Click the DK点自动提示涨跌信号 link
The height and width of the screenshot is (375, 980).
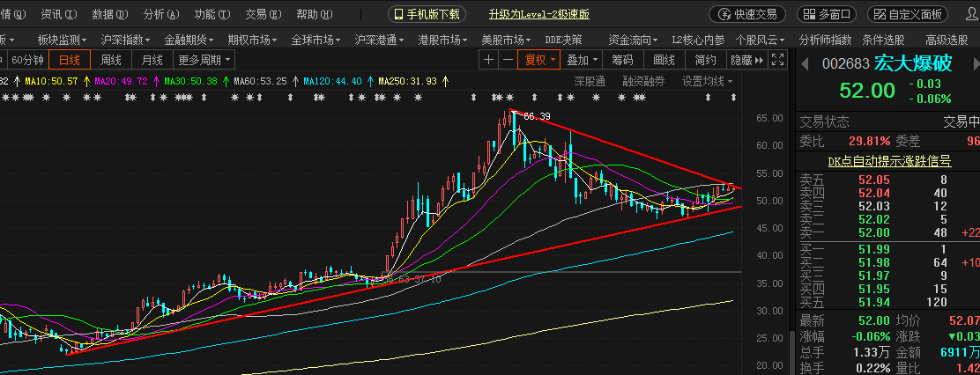click(888, 161)
